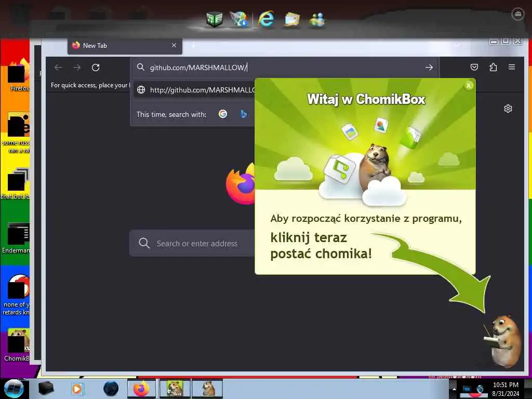Open the tab list dropdown chevron
The image size is (532, 399).
pyautogui.click(x=457, y=45)
